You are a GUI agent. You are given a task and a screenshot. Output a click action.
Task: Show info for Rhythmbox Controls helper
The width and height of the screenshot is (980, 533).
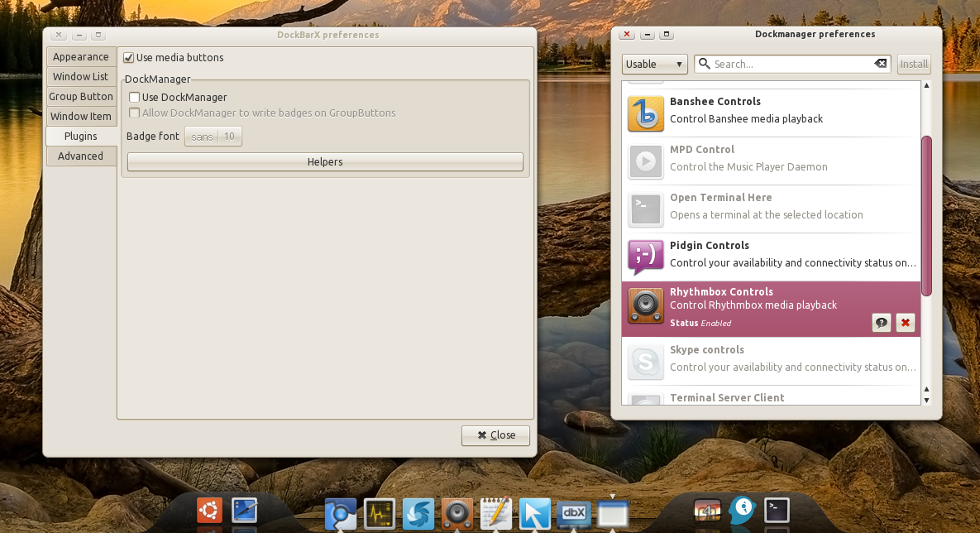point(882,323)
